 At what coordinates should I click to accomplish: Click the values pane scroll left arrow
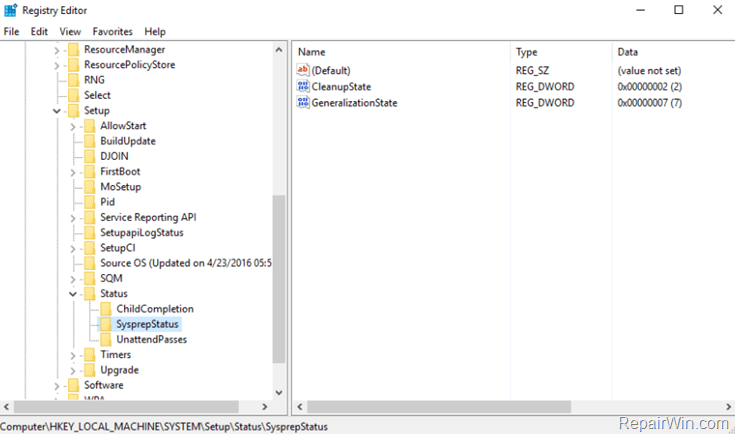pyautogui.click(x=300, y=407)
